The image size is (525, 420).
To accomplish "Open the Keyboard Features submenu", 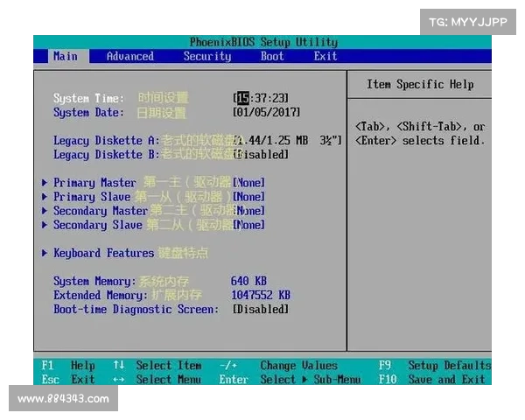I will [x=103, y=253].
